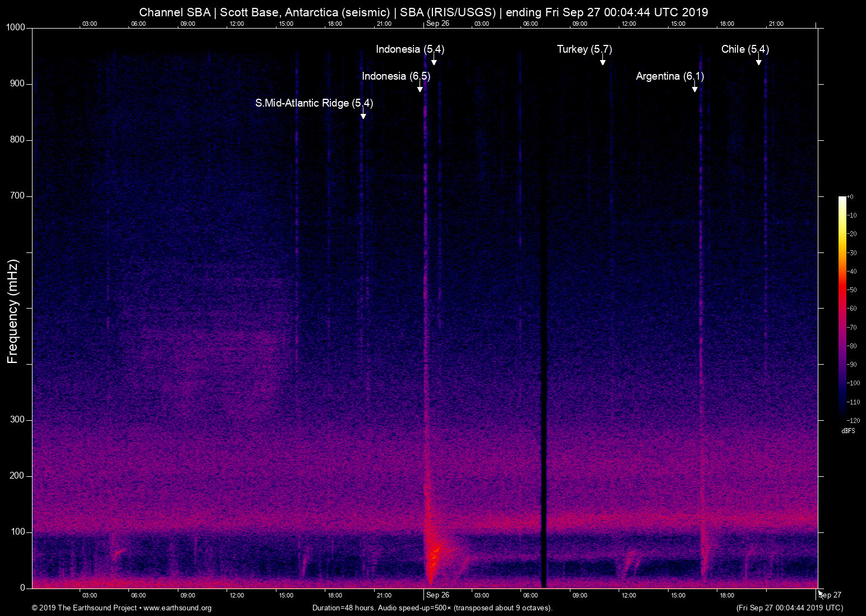The width and height of the screenshot is (866, 616).
Task: Click the Frequency (mHz) axis title
Action: [13, 311]
